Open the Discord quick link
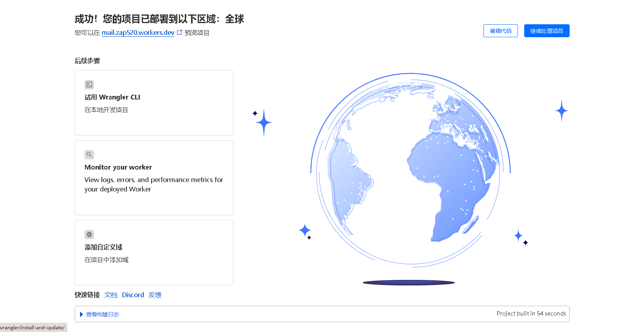The image size is (644, 332). [133, 295]
